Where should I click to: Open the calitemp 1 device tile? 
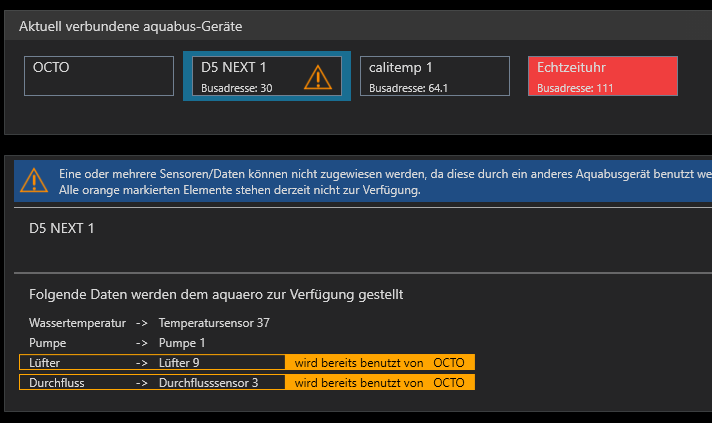pos(435,76)
